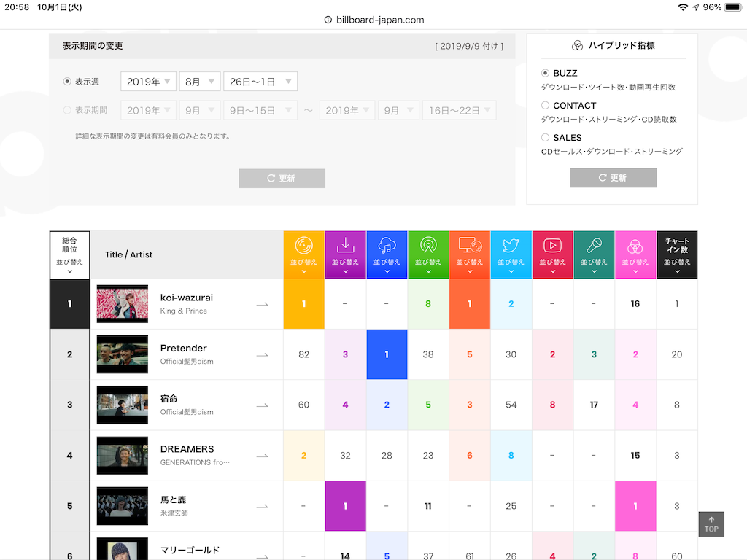Click 更新 button under display period
This screenshot has height=560, width=747.
point(282,178)
